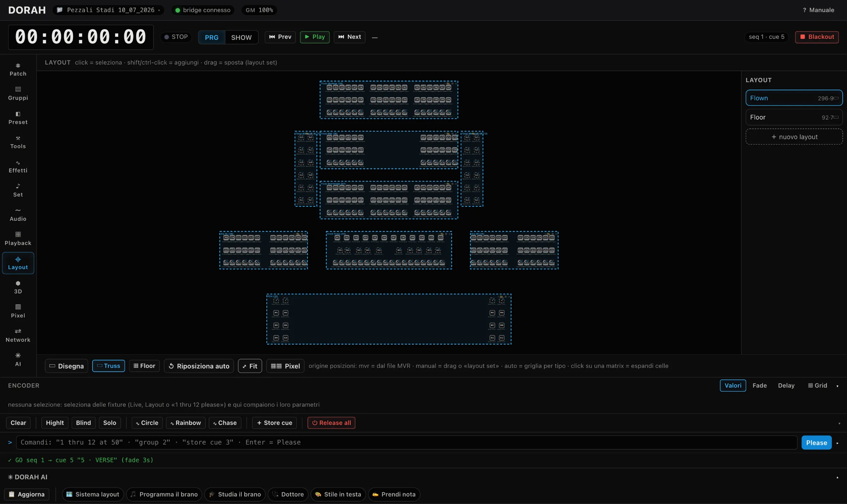Click the Blackout button
This screenshot has width=847, height=504.
point(817,37)
